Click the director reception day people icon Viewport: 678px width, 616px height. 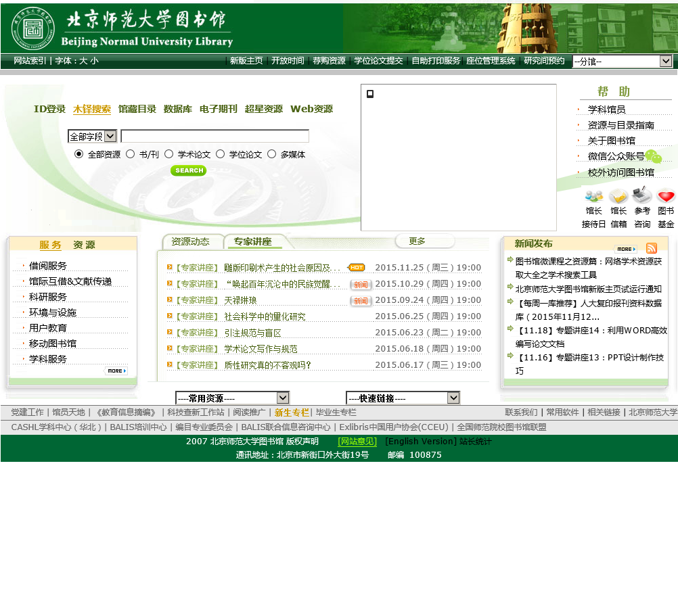[x=593, y=196]
